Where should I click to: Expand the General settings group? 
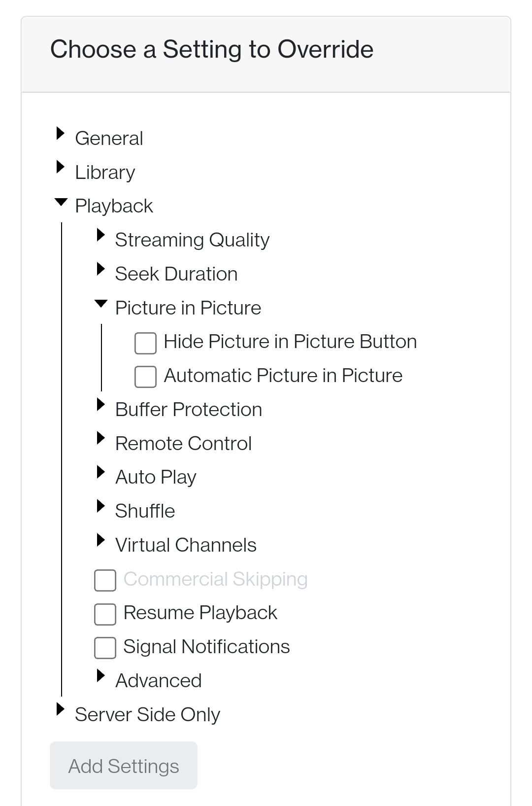click(x=61, y=133)
